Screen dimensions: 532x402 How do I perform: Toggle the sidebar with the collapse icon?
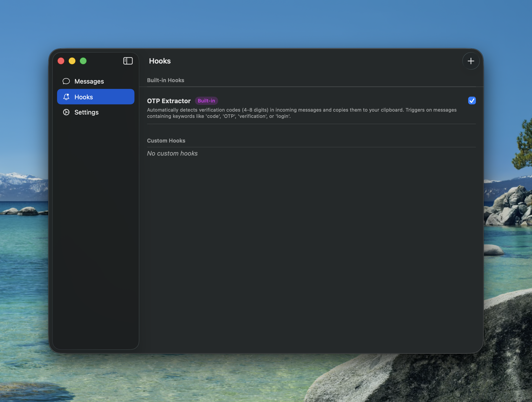(128, 61)
